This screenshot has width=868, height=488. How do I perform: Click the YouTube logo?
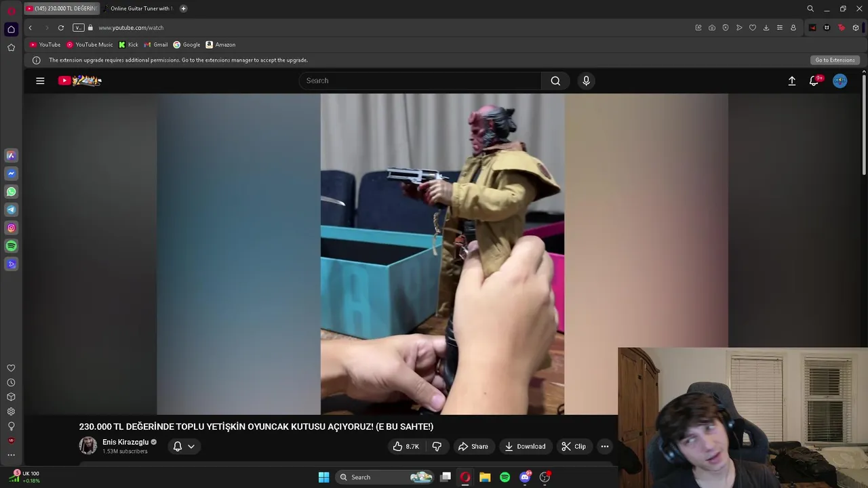(79, 81)
